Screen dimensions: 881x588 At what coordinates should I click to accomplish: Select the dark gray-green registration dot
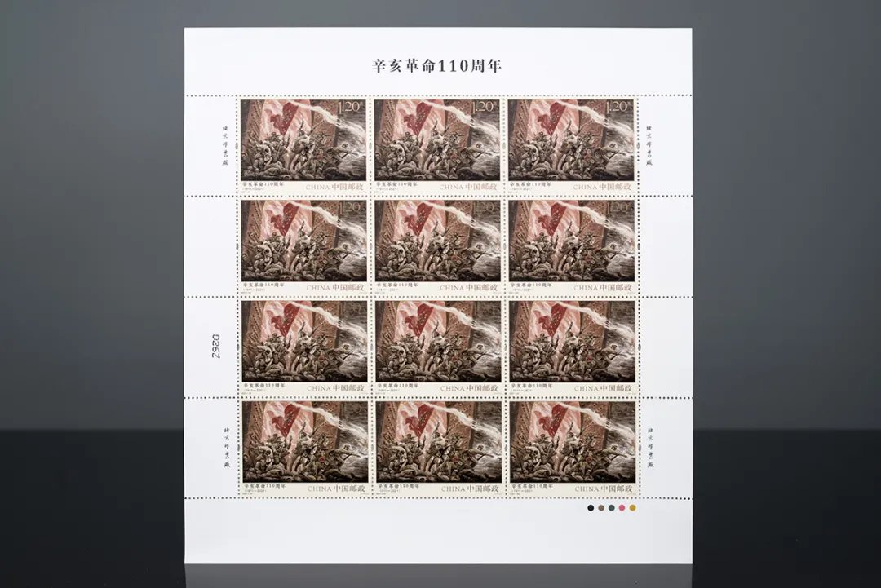click(611, 508)
